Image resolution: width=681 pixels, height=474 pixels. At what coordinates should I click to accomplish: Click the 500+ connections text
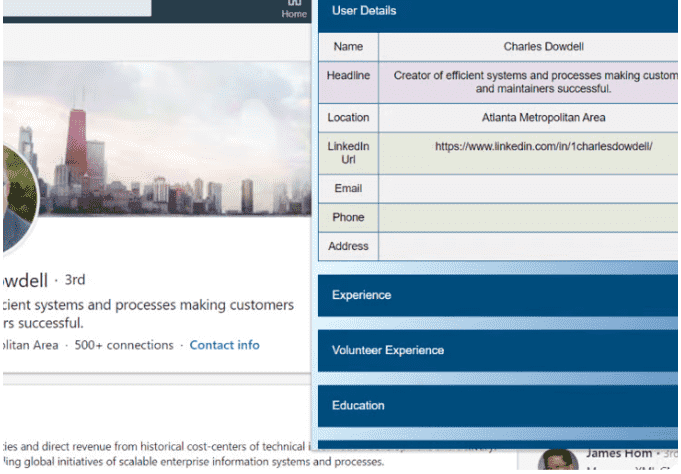coord(124,345)
